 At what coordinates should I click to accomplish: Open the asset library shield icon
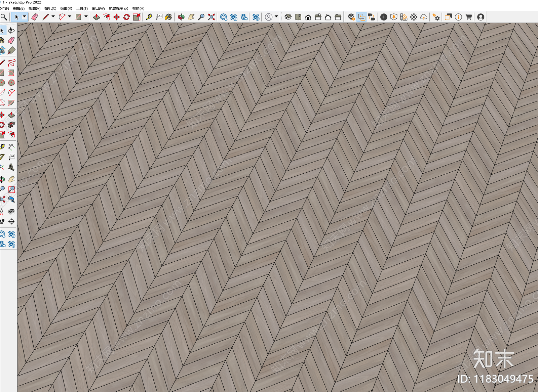coord(394,17)
